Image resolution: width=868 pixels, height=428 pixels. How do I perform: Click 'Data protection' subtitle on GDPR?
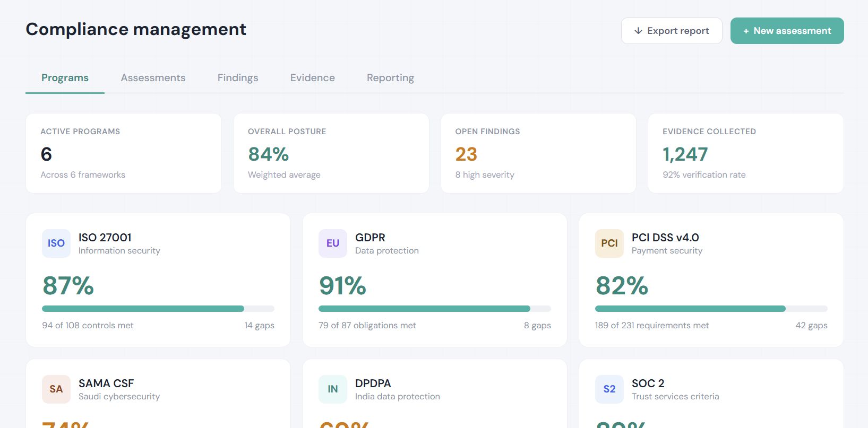(x=387, y=251)
